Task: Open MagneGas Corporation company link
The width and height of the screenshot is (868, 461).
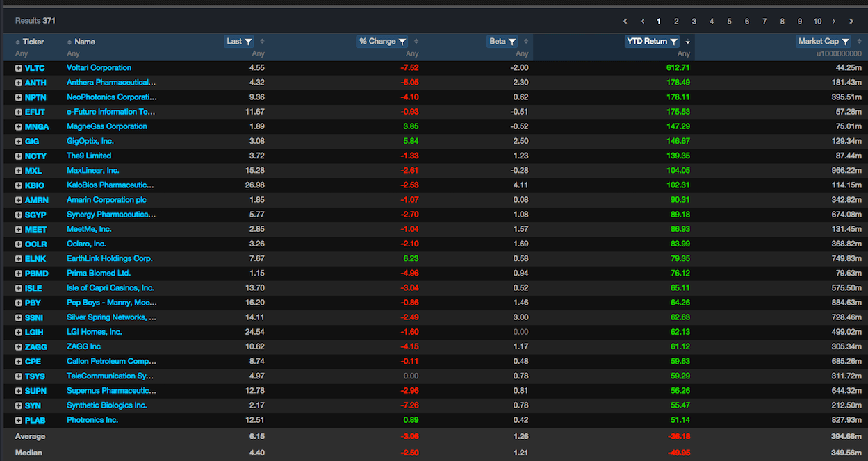Action: (x=107, y=126)
